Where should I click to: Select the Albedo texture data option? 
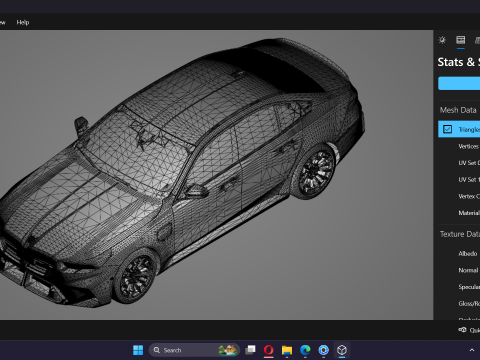pos(468,254)
